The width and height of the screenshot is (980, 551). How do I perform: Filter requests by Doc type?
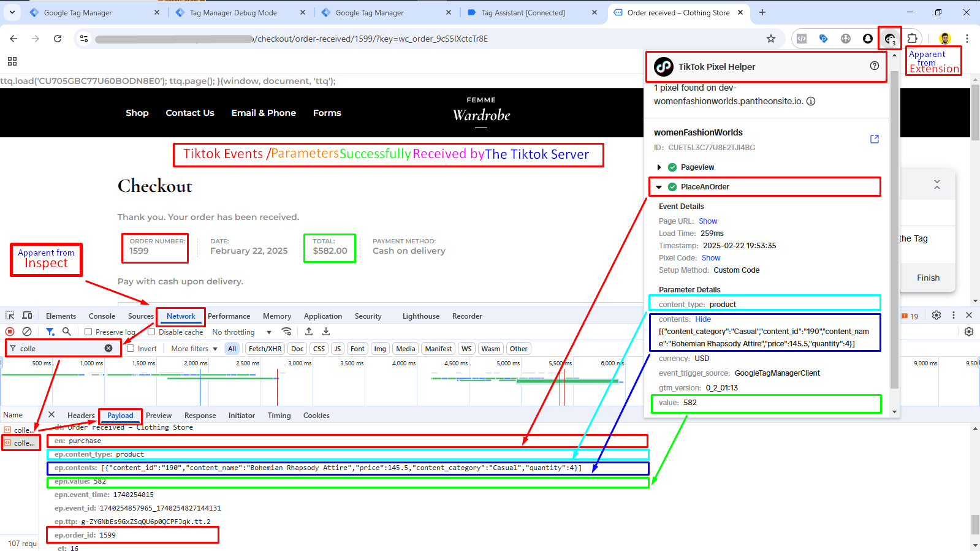point(297,349)
